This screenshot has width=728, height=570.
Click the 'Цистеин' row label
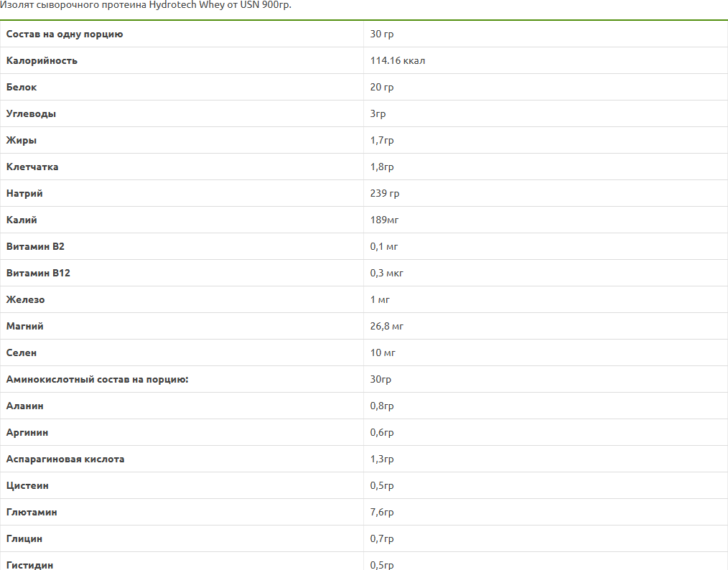27,485
